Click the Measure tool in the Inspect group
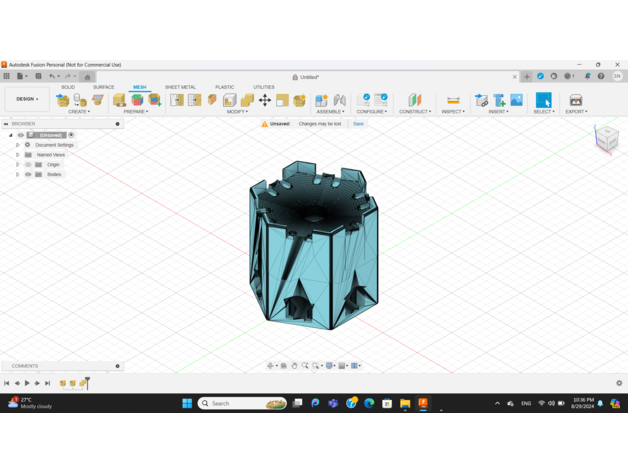 (x=453, y=100)
